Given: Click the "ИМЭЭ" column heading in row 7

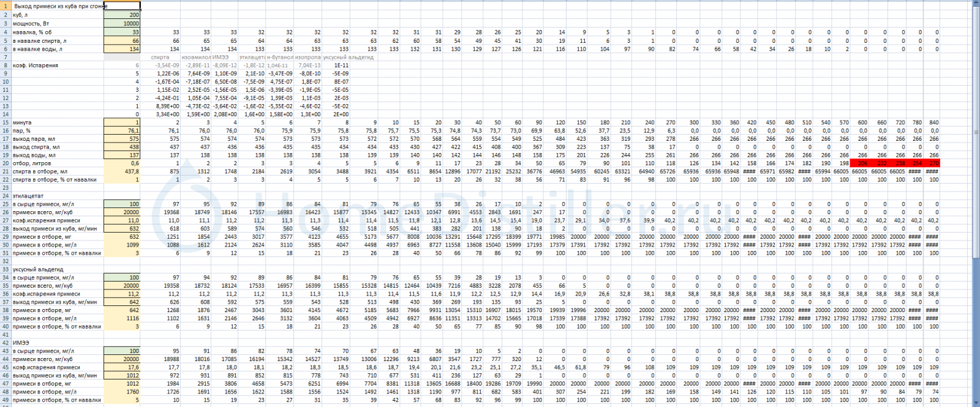Looking at the screenshot, I should pyautogui.click(x=224, y=58).
